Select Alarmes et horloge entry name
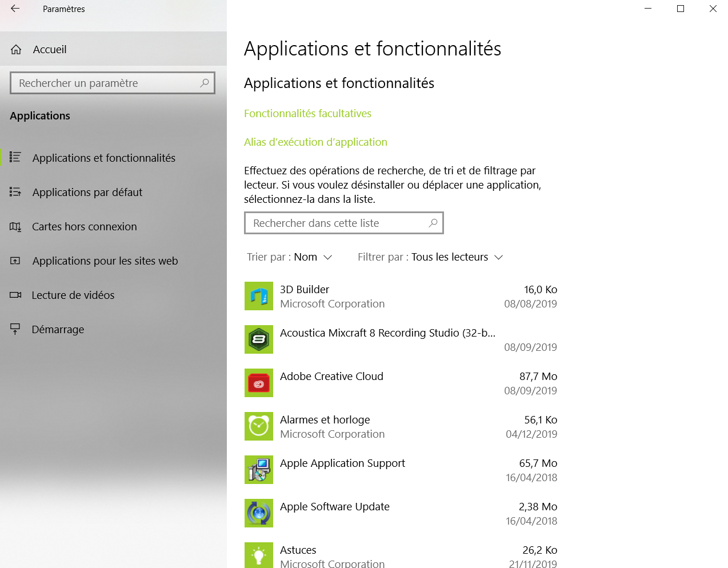The image size is (728, 568). point(325,419)
